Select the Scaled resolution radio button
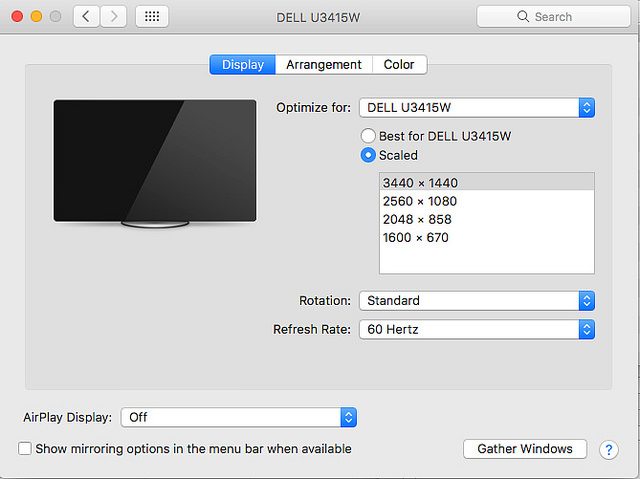Viewport: 640px width, 479px height. [x=368, y=155]
